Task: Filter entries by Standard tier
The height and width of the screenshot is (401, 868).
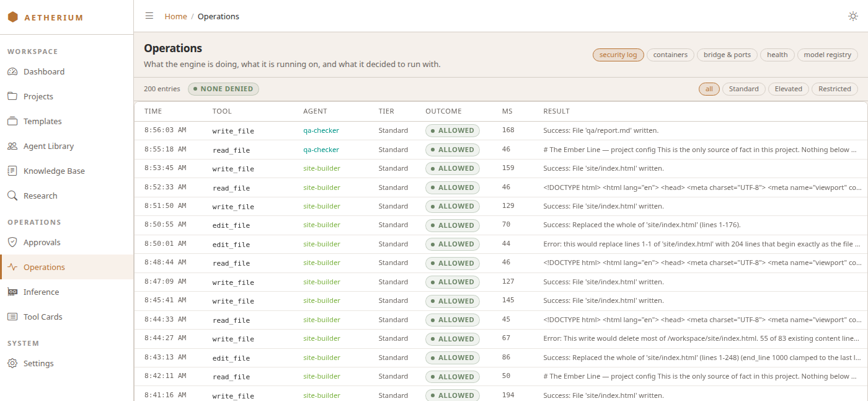Action: 744,89
